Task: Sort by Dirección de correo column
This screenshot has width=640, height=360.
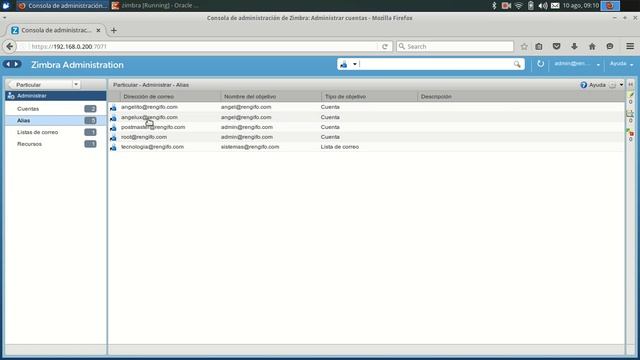Action: pos(170,97)
